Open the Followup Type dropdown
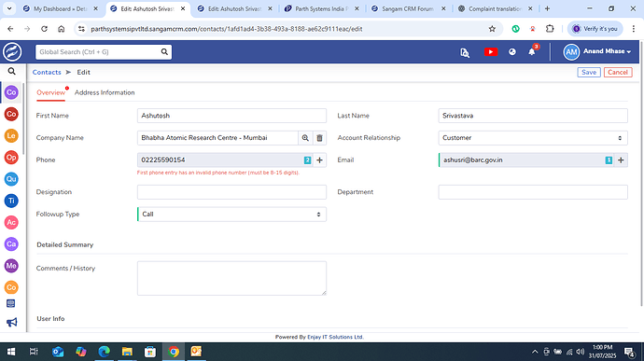 point(232,215)
